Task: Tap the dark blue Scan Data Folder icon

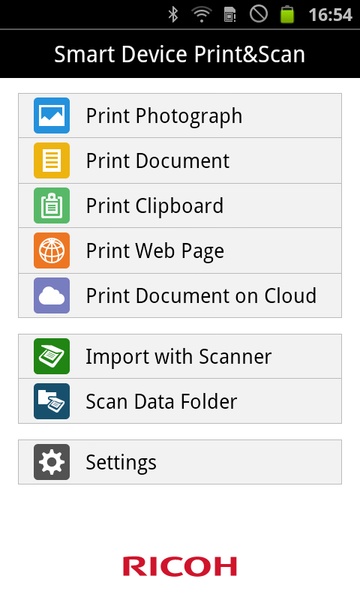Action: pos(52,401)
